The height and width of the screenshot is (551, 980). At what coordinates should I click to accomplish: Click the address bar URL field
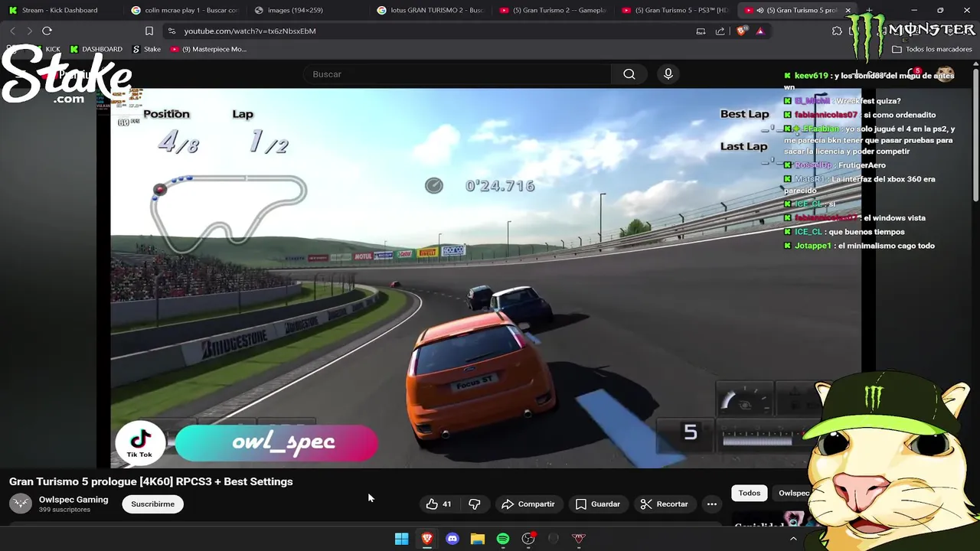pyautogui.click(x=429, y=31)
